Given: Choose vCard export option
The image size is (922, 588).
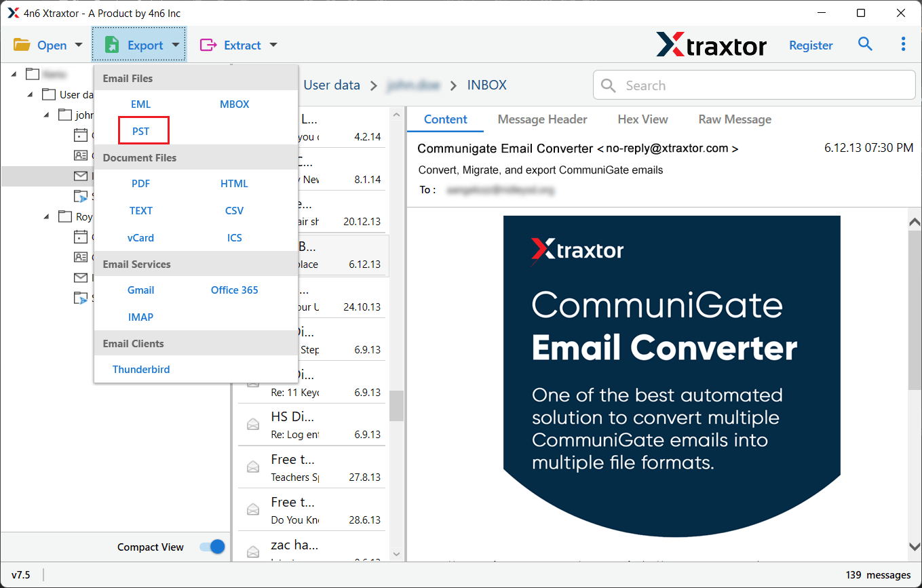Looking at the screenshot, I should click(x=141, y=238).
